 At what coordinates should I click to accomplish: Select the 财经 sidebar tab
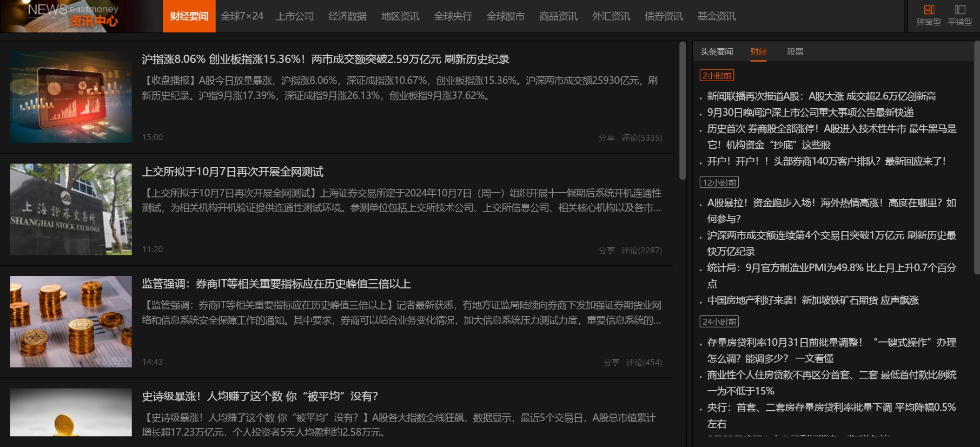pyautogui.click(x=758, y=52)
